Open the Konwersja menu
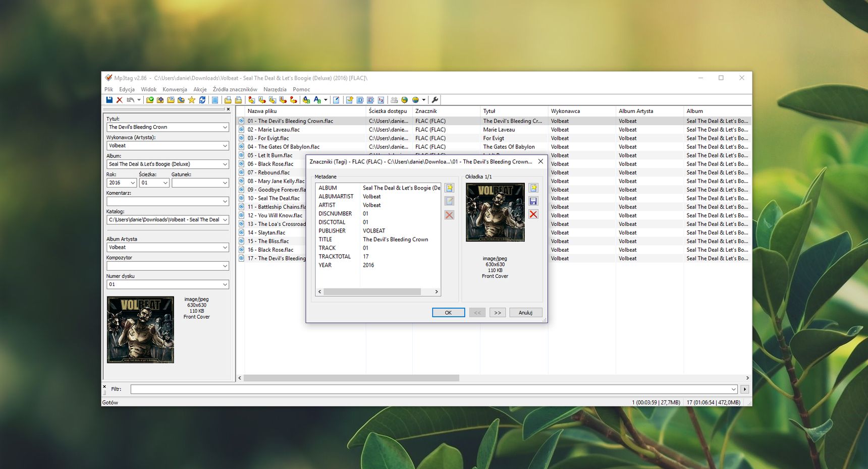 click(175, 89)
